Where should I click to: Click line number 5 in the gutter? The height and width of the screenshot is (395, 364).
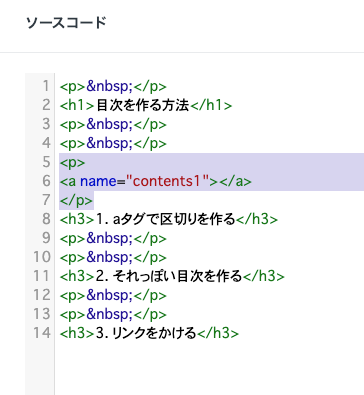click(x=46, y=162)
